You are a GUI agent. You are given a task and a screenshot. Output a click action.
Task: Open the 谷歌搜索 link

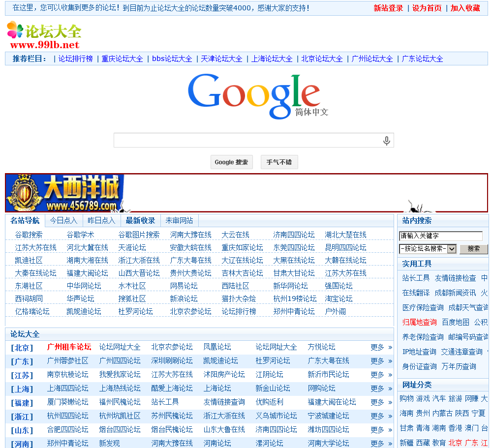[x=29, y=235]
